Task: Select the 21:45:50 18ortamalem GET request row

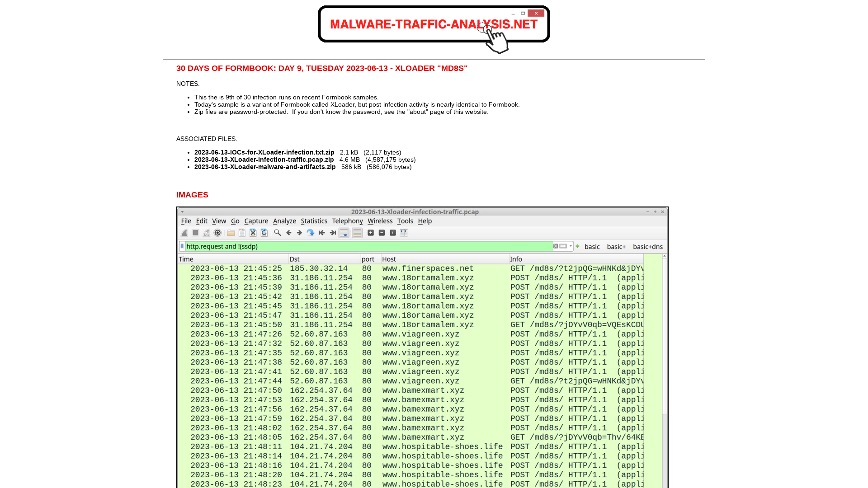Action: (411, 325)
